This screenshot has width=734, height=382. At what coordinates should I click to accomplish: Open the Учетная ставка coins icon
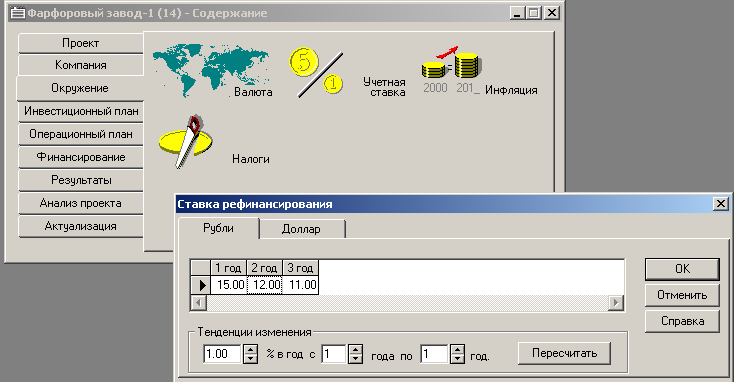click(x=316, y=71)
